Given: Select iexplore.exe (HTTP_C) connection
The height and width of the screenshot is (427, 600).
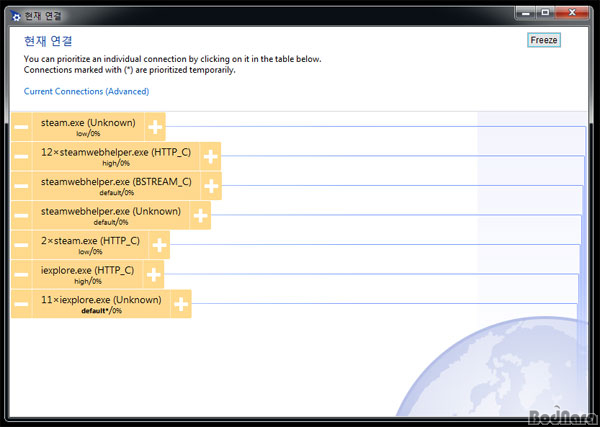Looking at the screenshot, I should [x=88, y=274].
